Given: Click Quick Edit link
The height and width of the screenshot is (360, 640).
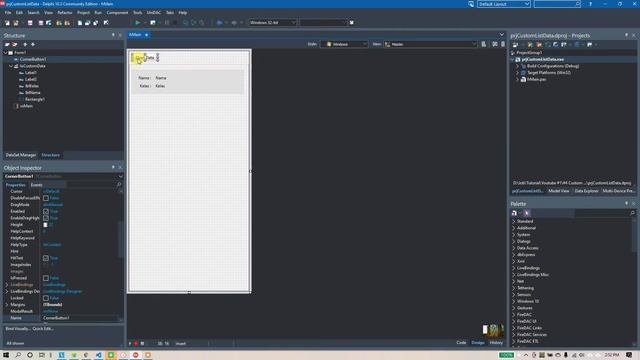Looking at the screenshot, I should 43,329.
